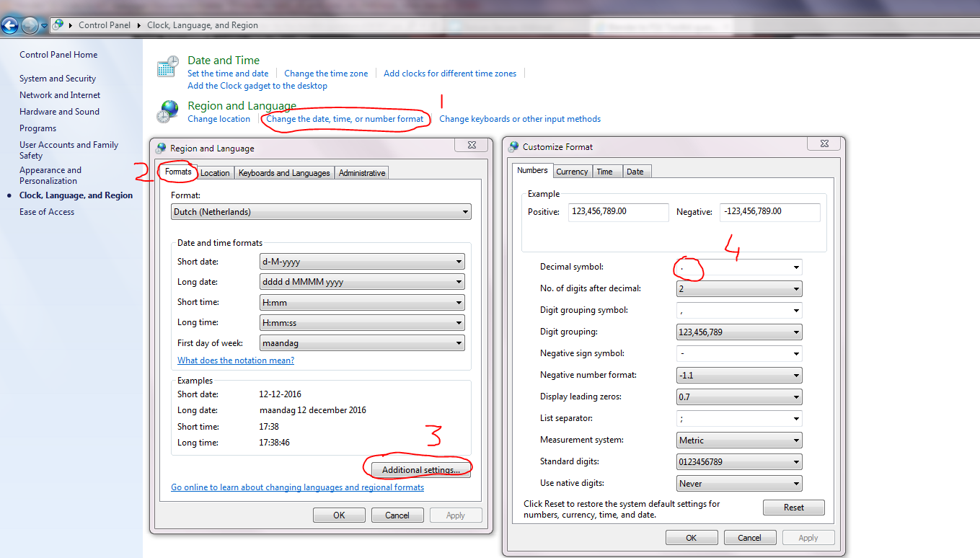Screen dimensions: 980x558
Task: Close the Region and Language dialog with X
Action: pyautogui.click(x=472, y=146)
